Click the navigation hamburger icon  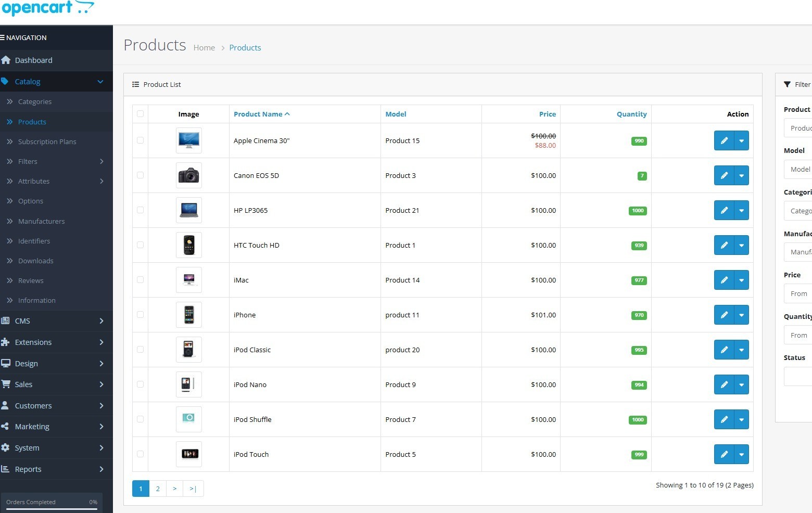click(x=2, y=37)
